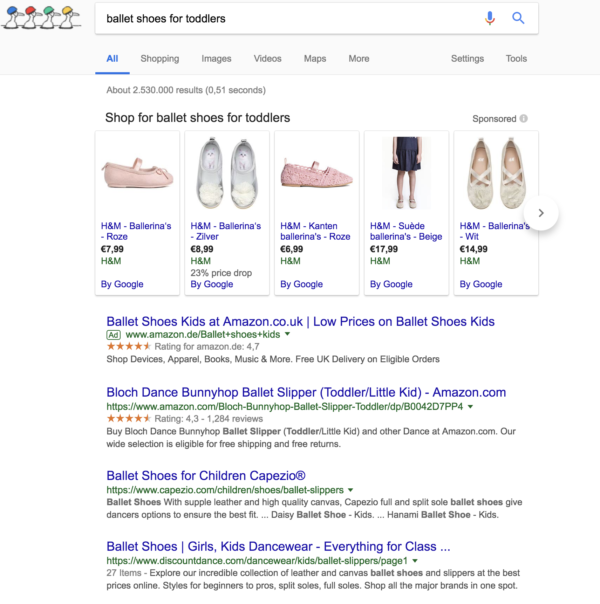Click the €7,99 price
The height and width of the screenshot is (604, 600).
click(x=112, y=249)
